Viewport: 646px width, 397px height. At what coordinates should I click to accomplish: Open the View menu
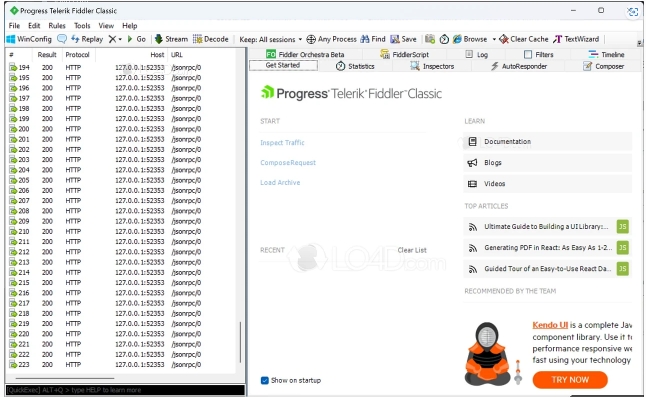(106, 26)
